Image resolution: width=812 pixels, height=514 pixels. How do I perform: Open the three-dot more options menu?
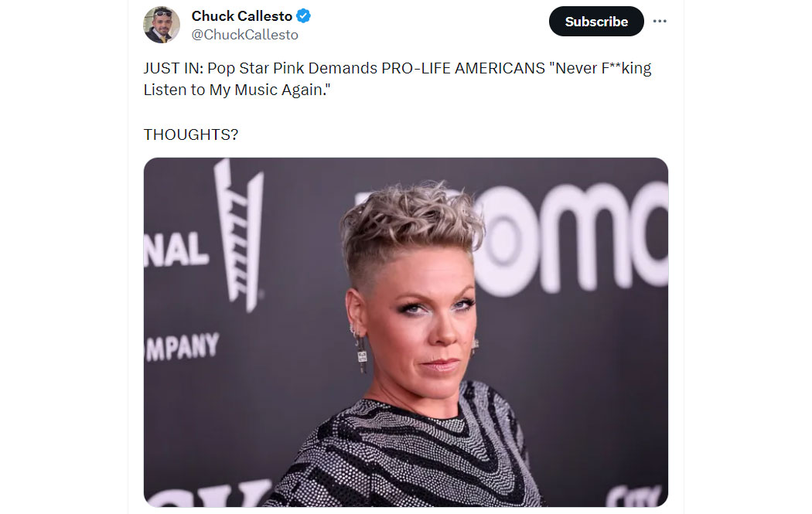660,21
